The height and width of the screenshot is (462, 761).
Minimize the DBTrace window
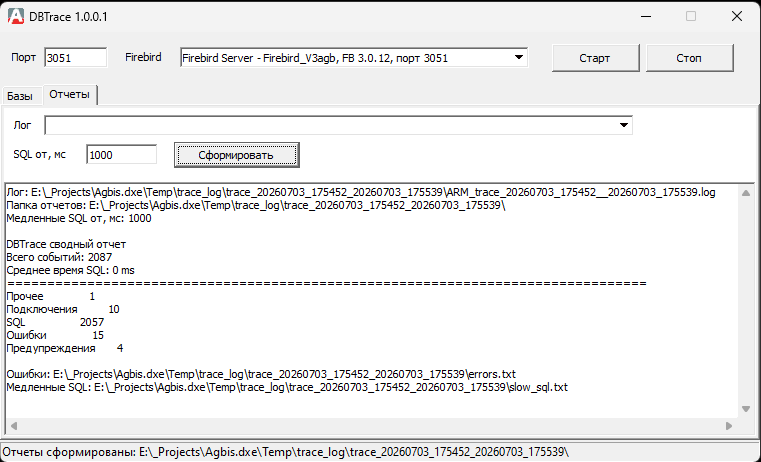(x=645, y=16)
